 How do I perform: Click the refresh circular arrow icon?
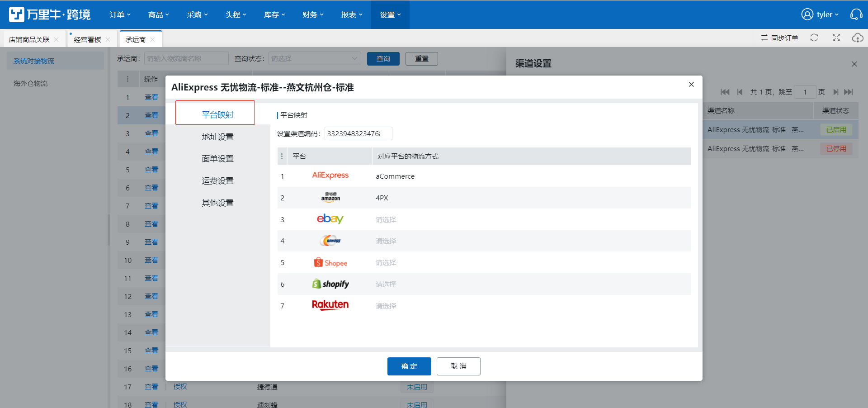[x=814, y=38]
